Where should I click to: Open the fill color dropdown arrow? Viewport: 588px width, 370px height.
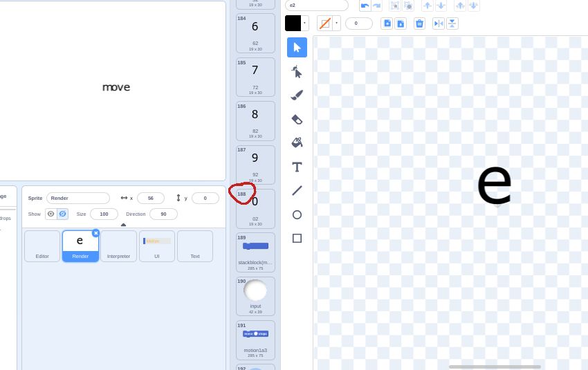point(304,24)
